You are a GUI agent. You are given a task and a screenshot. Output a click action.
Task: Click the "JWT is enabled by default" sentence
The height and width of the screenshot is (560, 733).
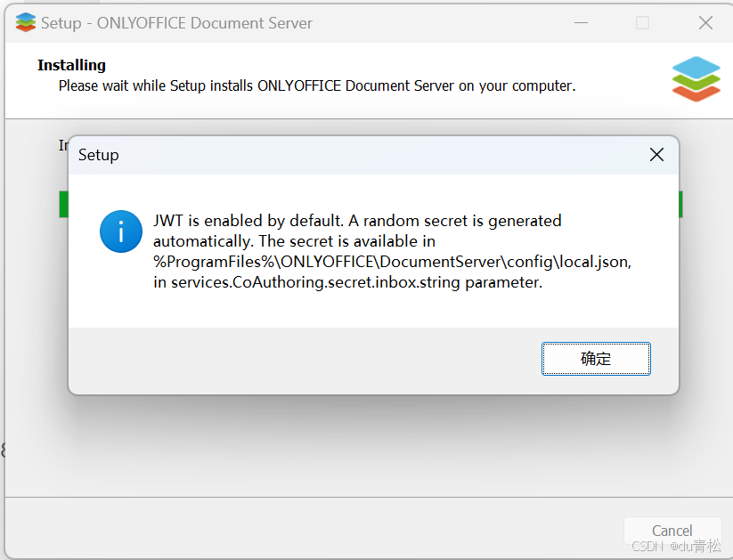248,221
